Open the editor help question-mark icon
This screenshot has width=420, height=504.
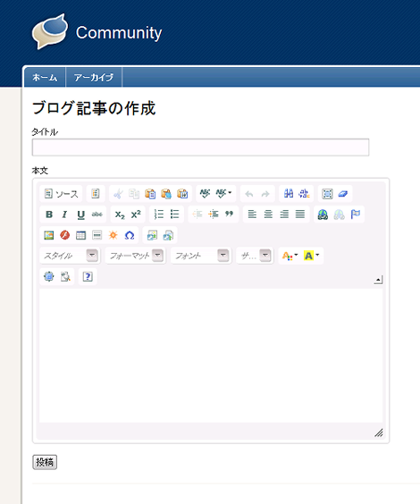point(88,276)
